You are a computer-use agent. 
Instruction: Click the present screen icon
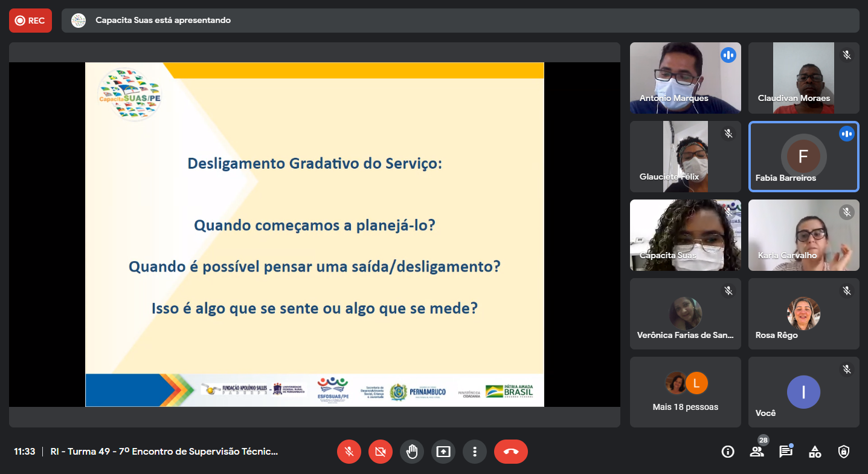tap(443, 452)
